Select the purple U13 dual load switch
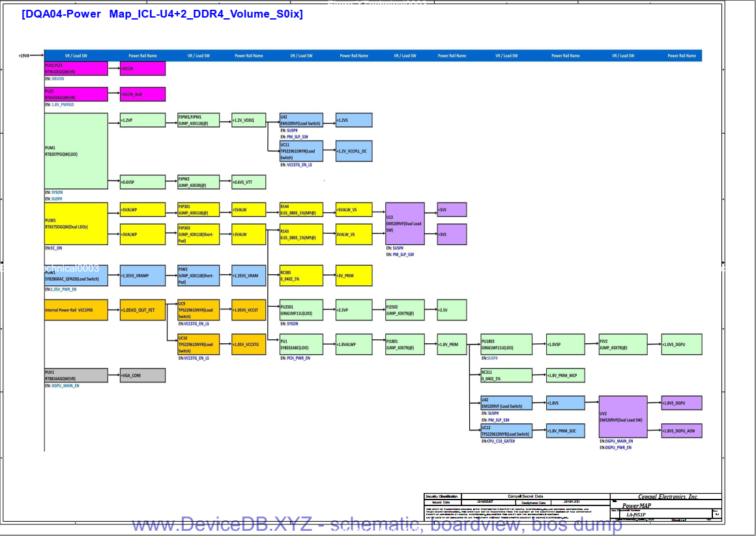The width and height of the screenshot is (756, 536). (405, 223)
